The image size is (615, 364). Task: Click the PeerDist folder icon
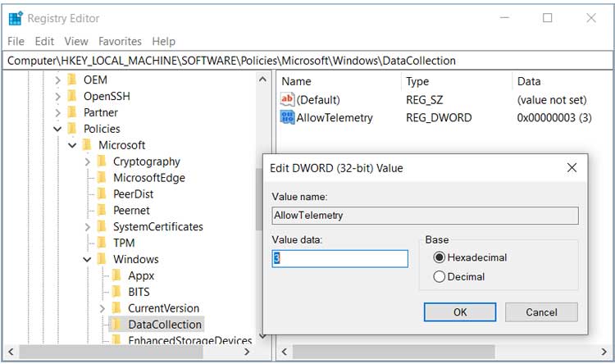click(x=102, y=194)
